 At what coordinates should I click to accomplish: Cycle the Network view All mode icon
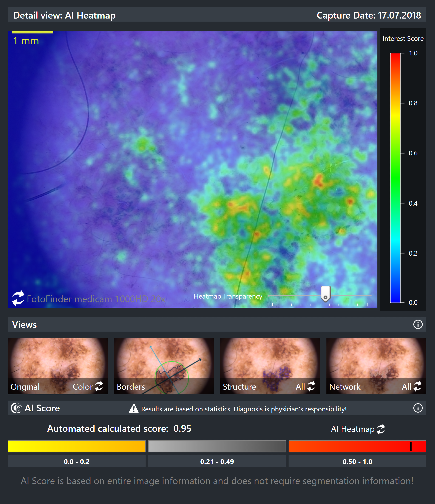[417, 386]
